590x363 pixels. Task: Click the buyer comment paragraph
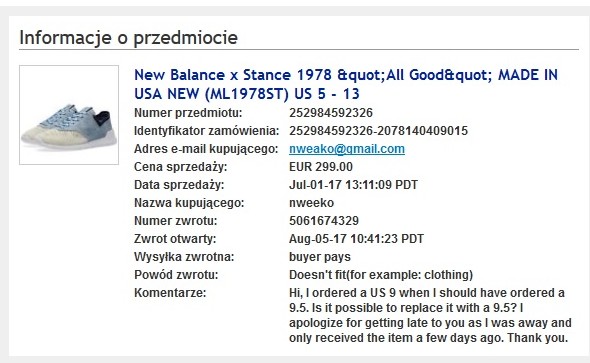point(430,315)
